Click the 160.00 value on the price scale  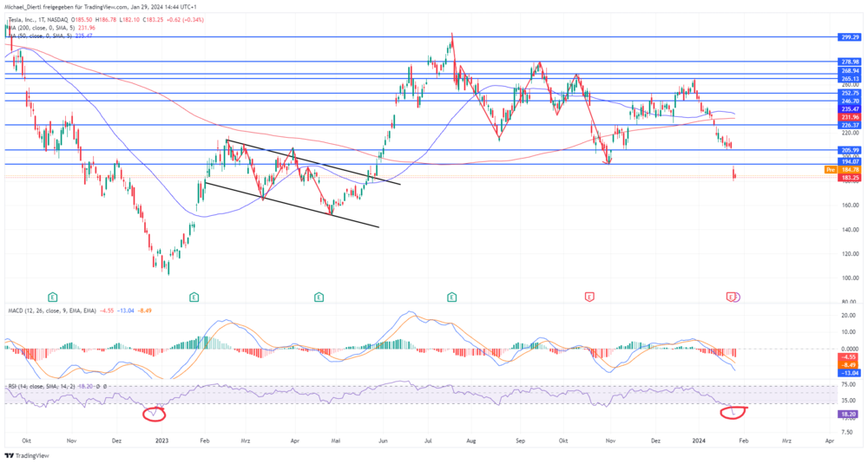point(850,206)
